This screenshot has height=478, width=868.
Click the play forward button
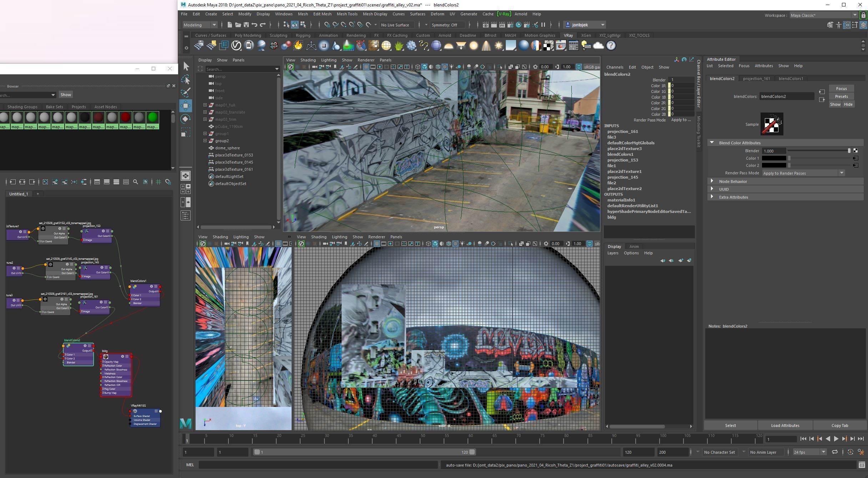tap(836, 439)
